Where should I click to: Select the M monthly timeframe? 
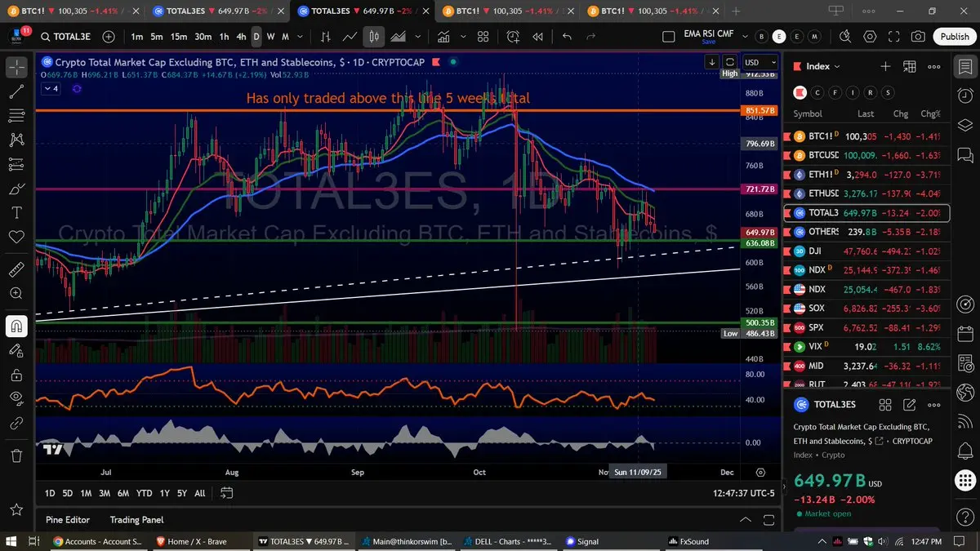(285, 37)
